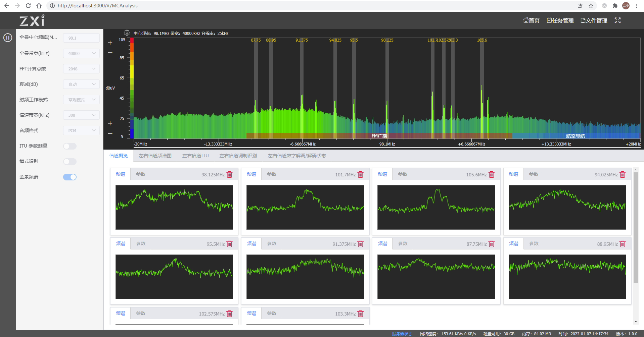Image resolution: width=644 pixels, height=337 pixels.
Task: Open 参数 tab on 101.7MHz card
Action: click(272, 174)
